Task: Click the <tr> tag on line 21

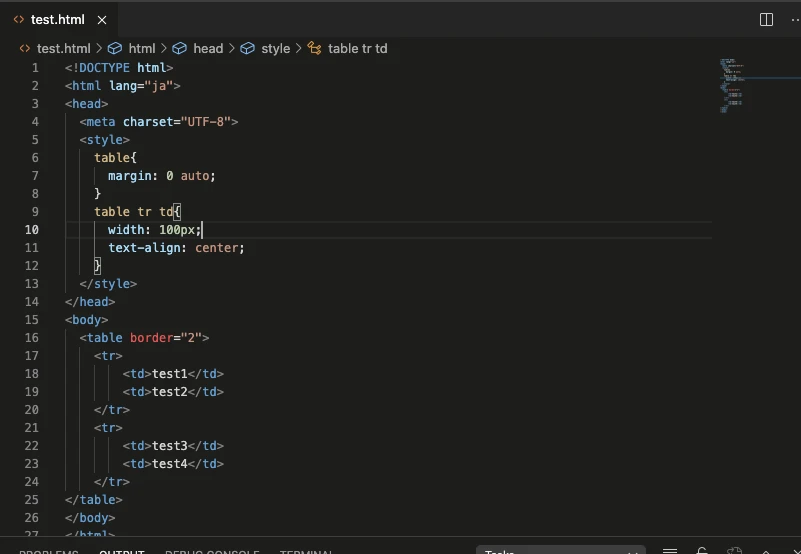Action: pyautogui.click(x=108, y=428)
